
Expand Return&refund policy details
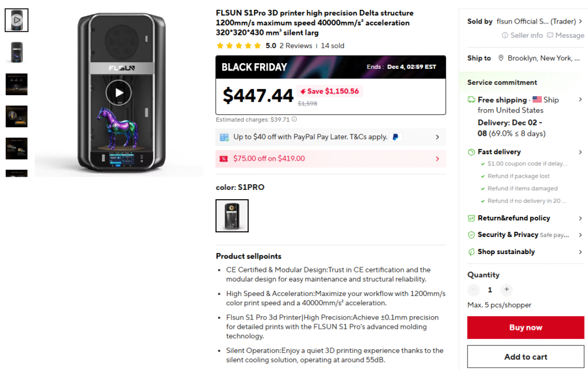click(580, 219)
